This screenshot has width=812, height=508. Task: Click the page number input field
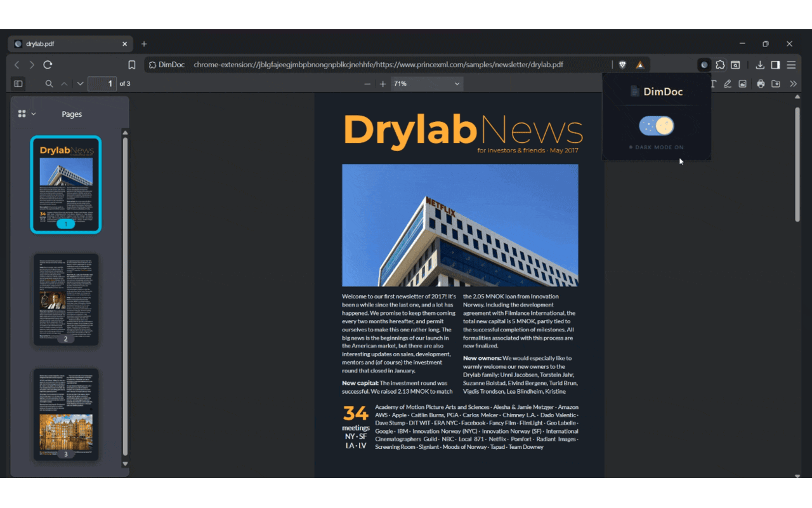[102, 84]
